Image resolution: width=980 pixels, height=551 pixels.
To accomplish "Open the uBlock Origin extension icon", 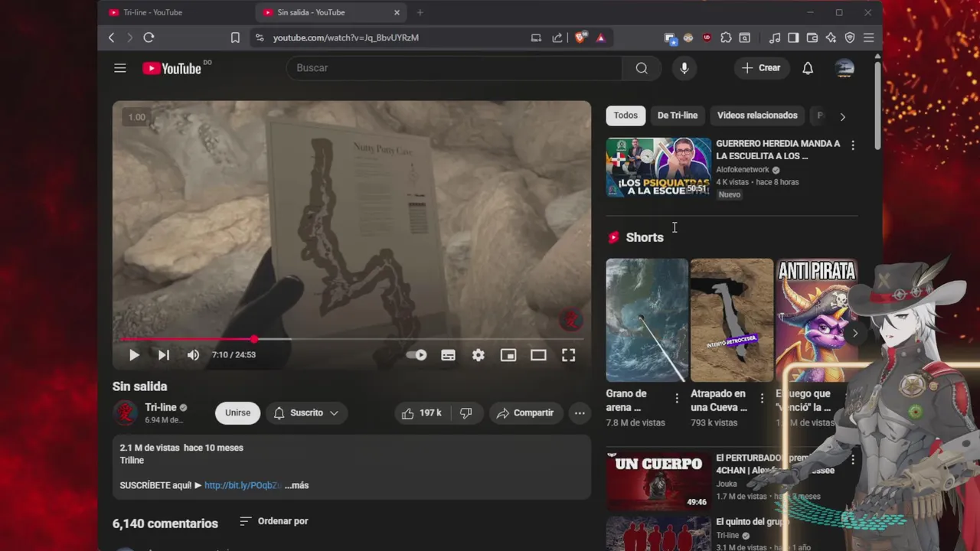I will (x=707, y=37).
